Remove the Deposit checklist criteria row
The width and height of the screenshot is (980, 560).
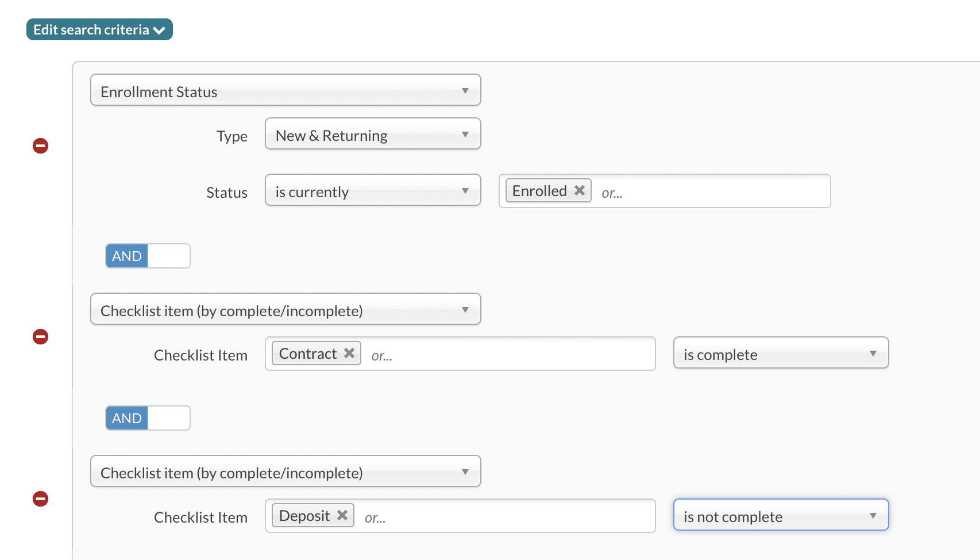coord(40,499)
